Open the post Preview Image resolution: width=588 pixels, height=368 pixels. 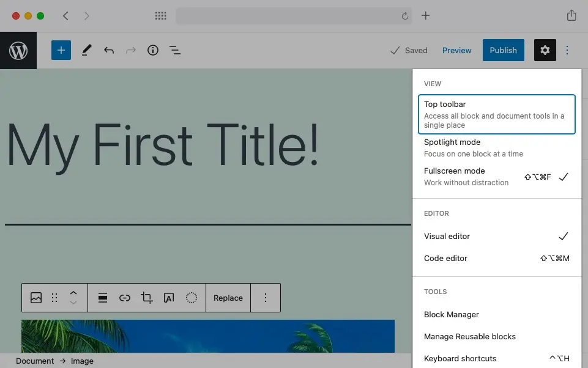[456, 50]
